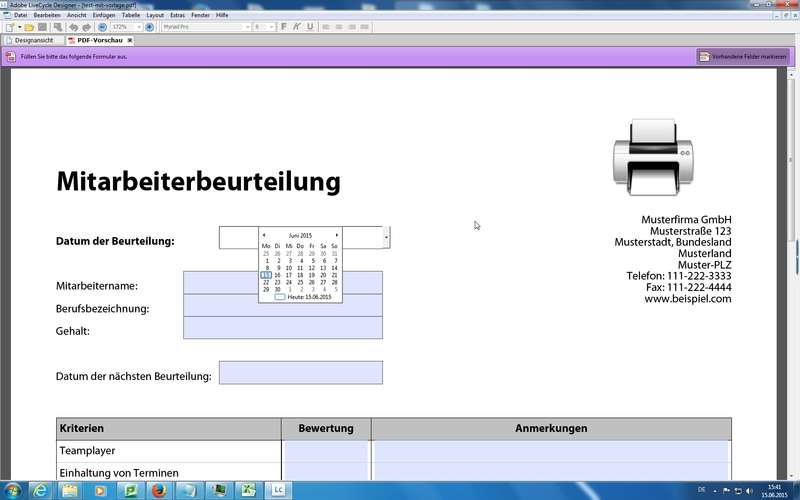Open the date field dropdown arrow
This screenshot has height=500, width=800.
(386, 238)
